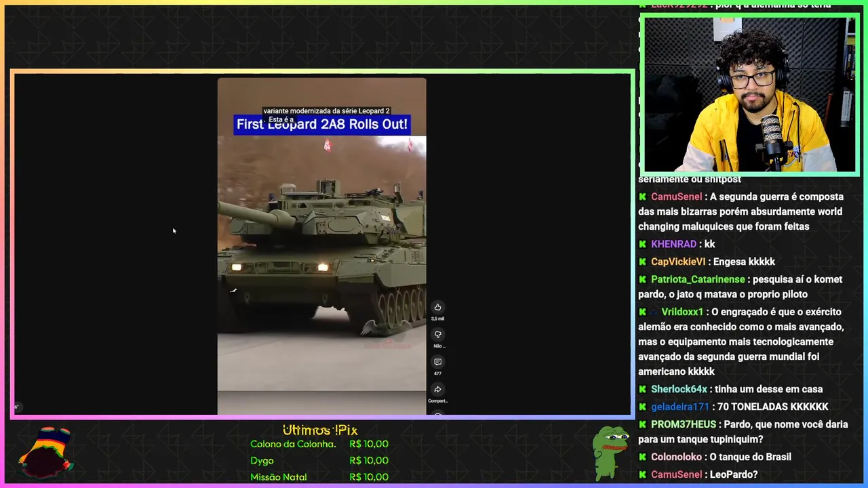Click the Leopard 2A8 short video player
This screenshot has width=868, height=488.
pyautogui.click(x=321, y=246)
